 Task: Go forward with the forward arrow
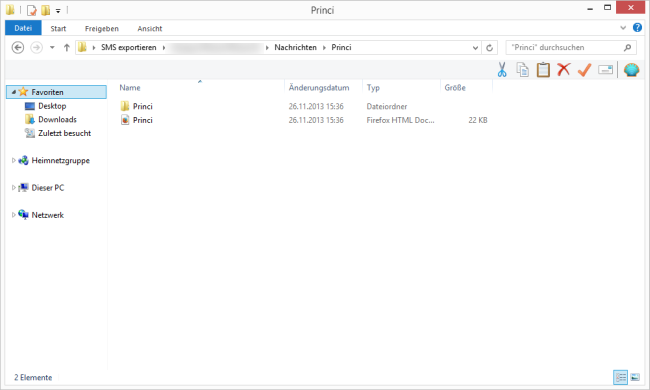pos(36,48)
